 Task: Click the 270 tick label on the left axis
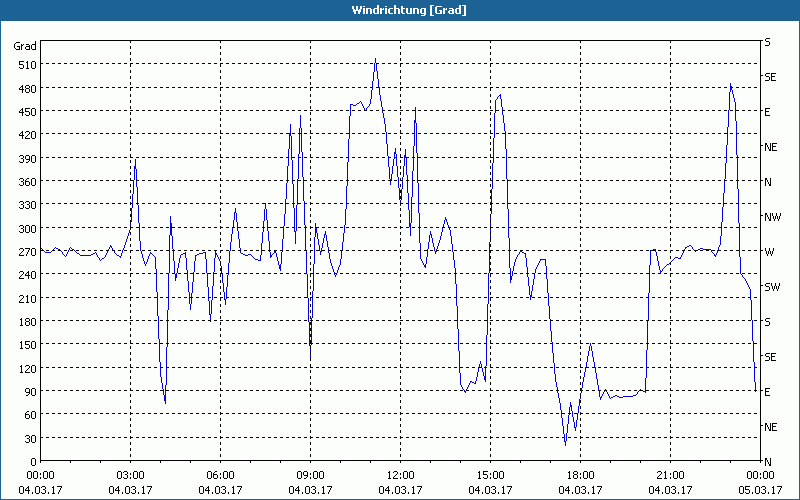tap(24, 252)
